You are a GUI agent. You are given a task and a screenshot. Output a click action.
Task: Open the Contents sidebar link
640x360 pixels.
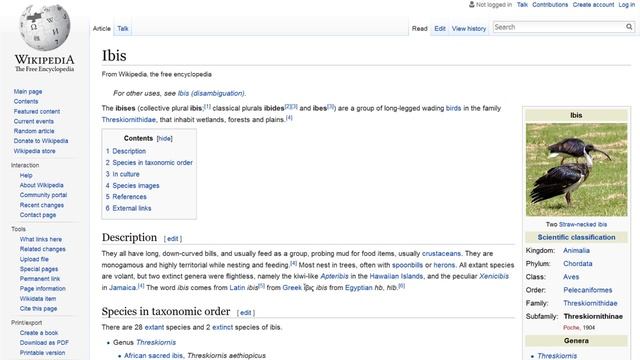click(x=26, y=101)
